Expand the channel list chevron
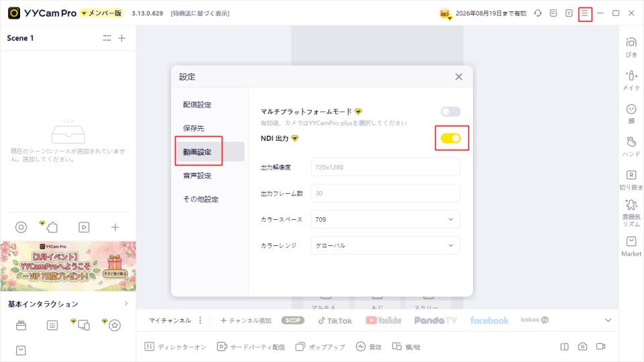The width and height of the screenshot is (644, 362). [608, 320]
